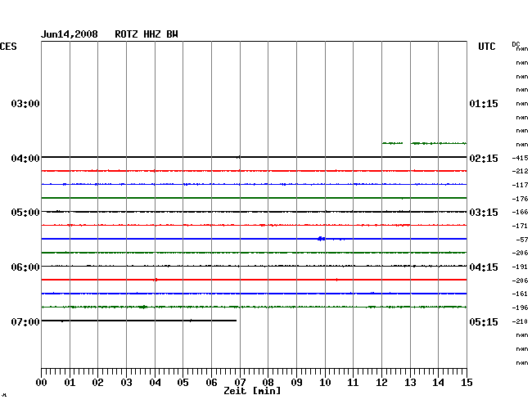Click minute 15 on the time axis
The width and height of the screenshot is (532, 404).
pyautogui.click(x=467, y=383)
